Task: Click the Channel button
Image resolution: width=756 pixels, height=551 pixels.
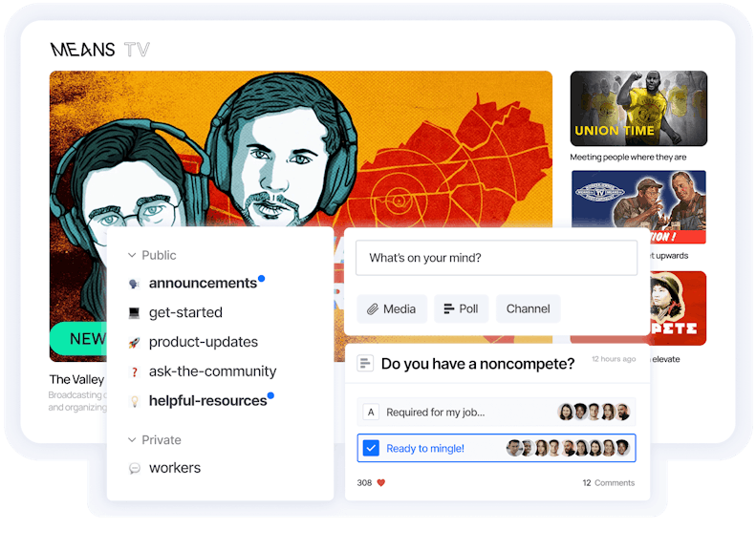Action: (528, 308)
